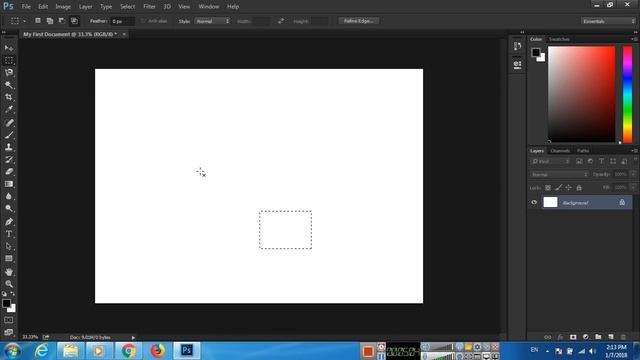This screenshot has height=360, width=640.
Task: Select the Eraser tool
Action: pyautogui.click(x=9, y=172)
